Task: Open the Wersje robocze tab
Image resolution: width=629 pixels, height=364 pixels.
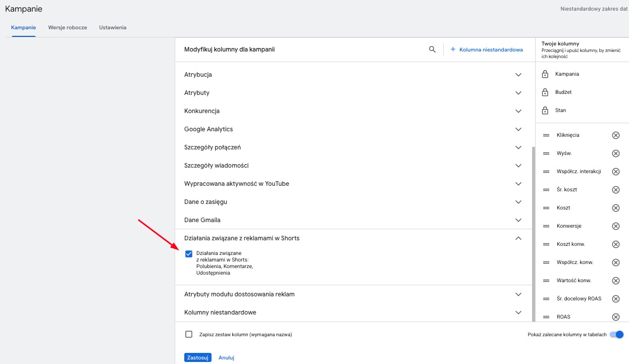Action: click(x=68, y=27)
